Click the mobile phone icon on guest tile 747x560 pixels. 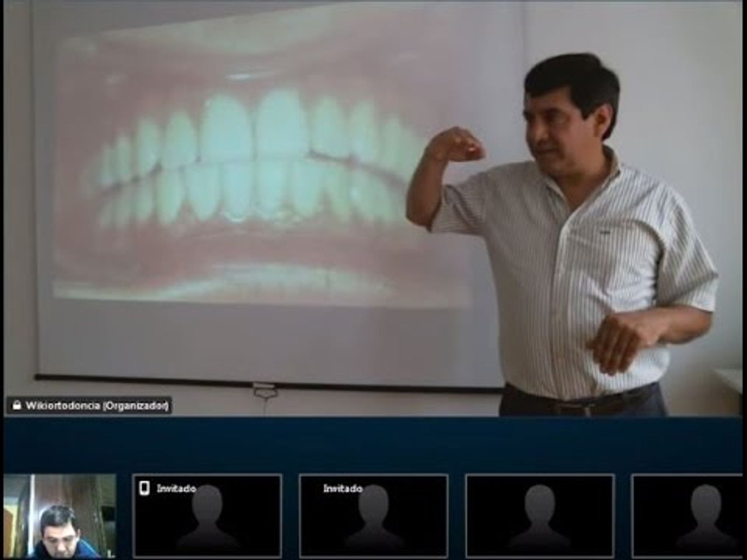tap(144, 488)
